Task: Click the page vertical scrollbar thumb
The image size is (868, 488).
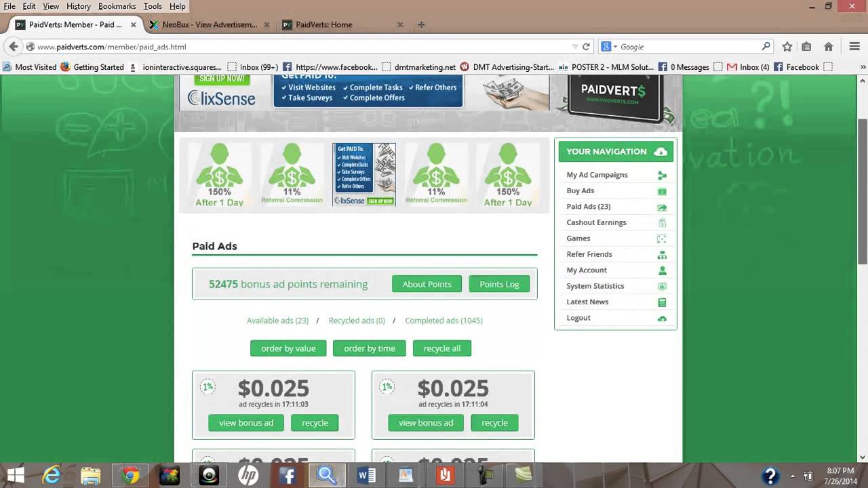Action: pos(863,190)
